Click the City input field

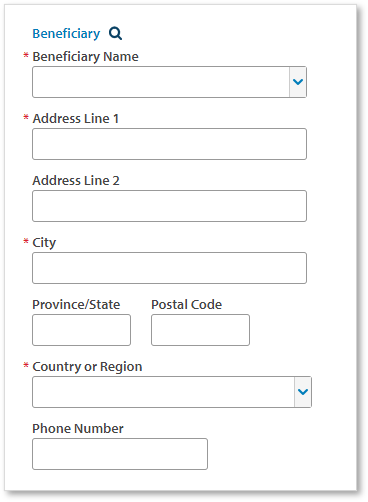coord(169,268)
